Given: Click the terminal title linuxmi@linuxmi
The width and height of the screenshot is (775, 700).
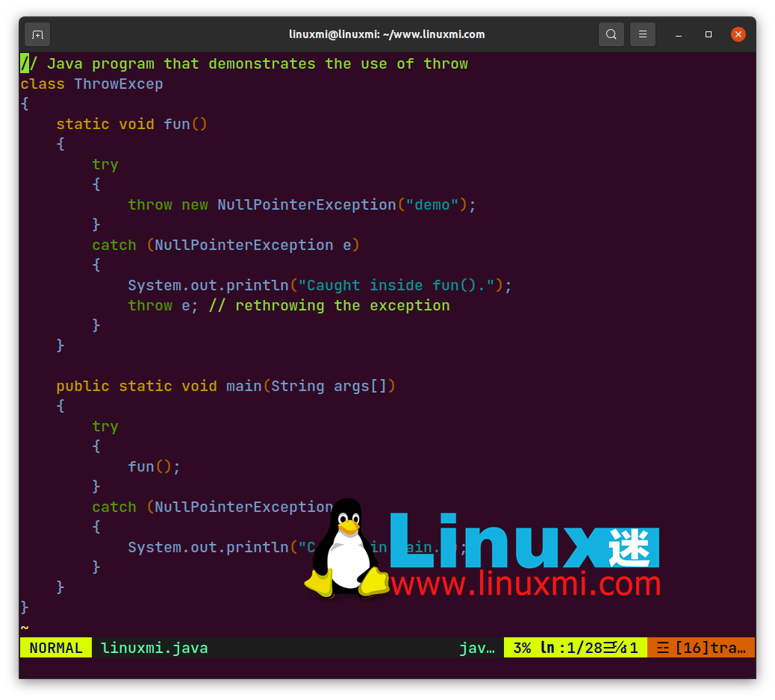Looking at the screenshot, I should [x=387, y=34].
